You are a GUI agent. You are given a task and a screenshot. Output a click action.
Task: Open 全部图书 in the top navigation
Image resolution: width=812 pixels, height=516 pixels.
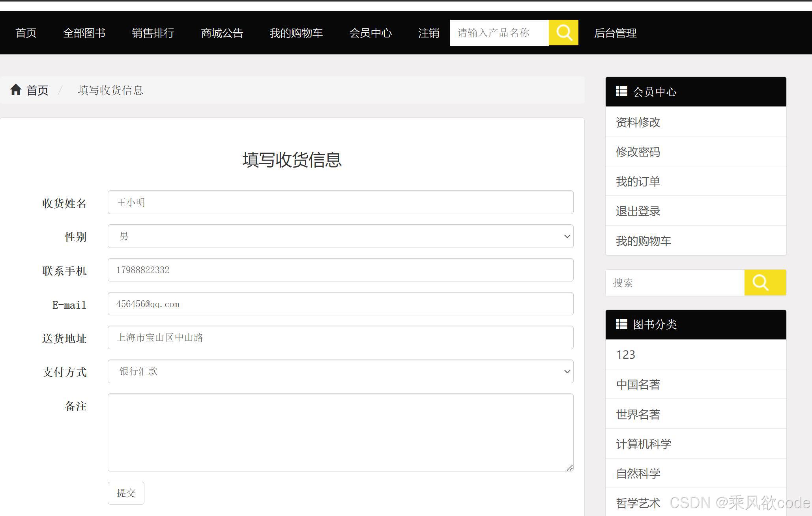[x=84, y=33]
